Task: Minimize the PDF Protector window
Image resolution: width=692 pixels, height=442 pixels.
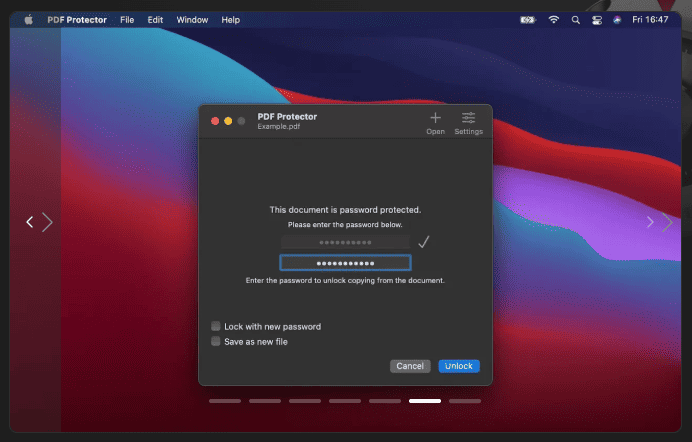Action: click(x=228, y=121)
